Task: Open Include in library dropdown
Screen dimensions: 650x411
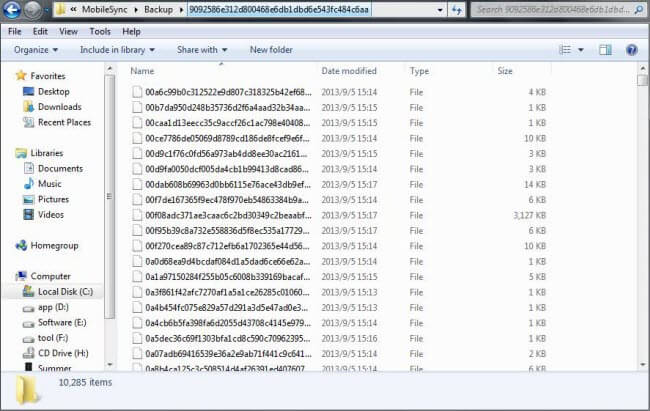Action: tap(117, 50)
